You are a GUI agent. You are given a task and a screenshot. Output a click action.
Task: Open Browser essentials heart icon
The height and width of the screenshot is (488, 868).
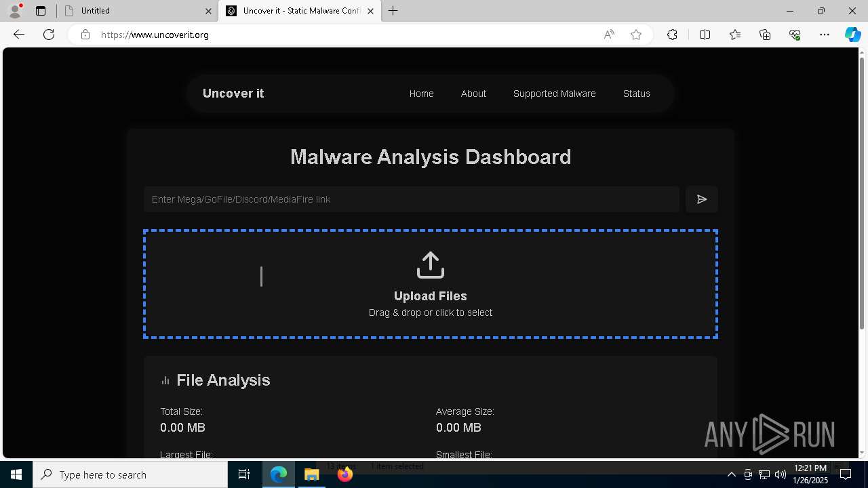(795, 35)
